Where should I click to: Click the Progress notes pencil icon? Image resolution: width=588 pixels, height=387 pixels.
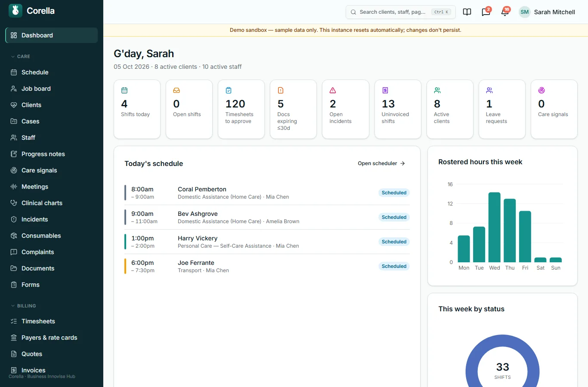coord(14,154)
